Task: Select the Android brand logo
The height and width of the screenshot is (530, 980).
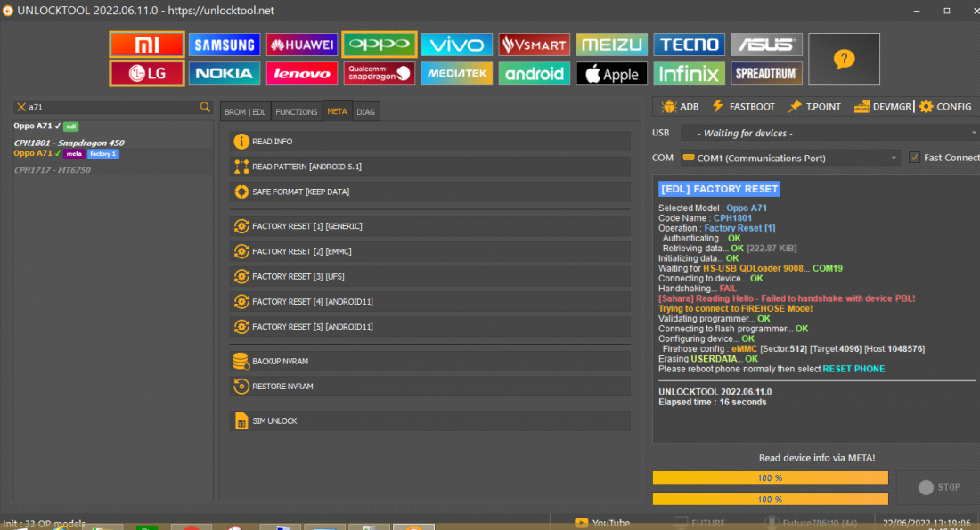Action: click(x=535, y=73)
